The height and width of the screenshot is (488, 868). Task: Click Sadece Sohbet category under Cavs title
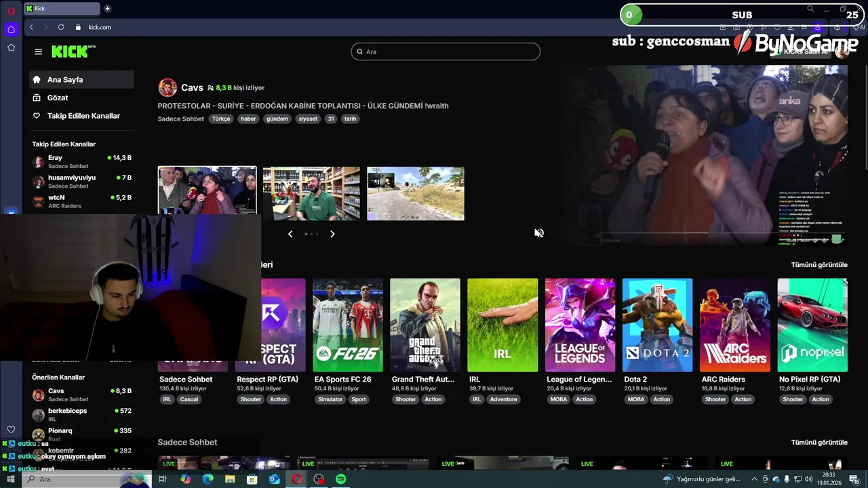181,119
